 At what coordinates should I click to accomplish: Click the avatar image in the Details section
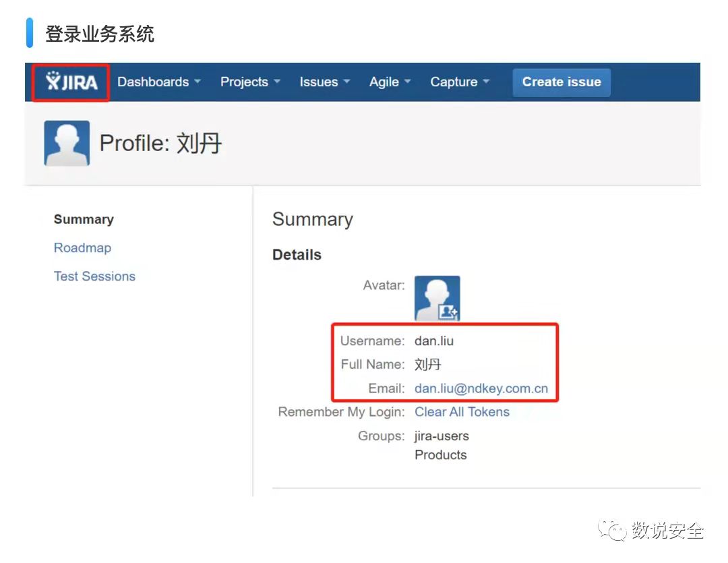tap(437, 298)
